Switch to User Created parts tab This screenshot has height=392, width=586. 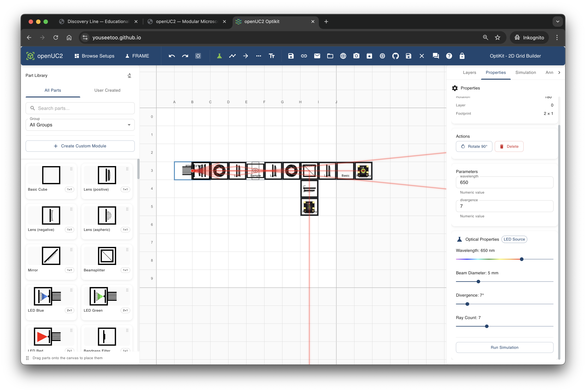click(107, 90)
